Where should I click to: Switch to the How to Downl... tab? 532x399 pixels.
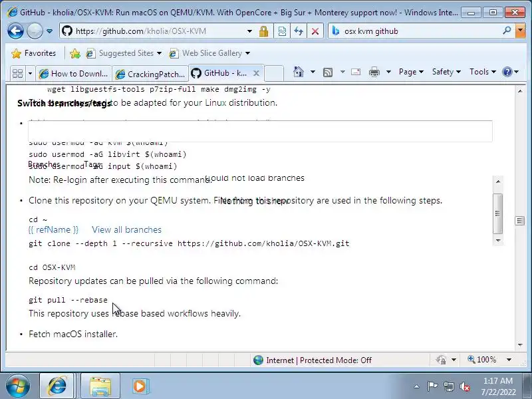click(x=74, y=73)
